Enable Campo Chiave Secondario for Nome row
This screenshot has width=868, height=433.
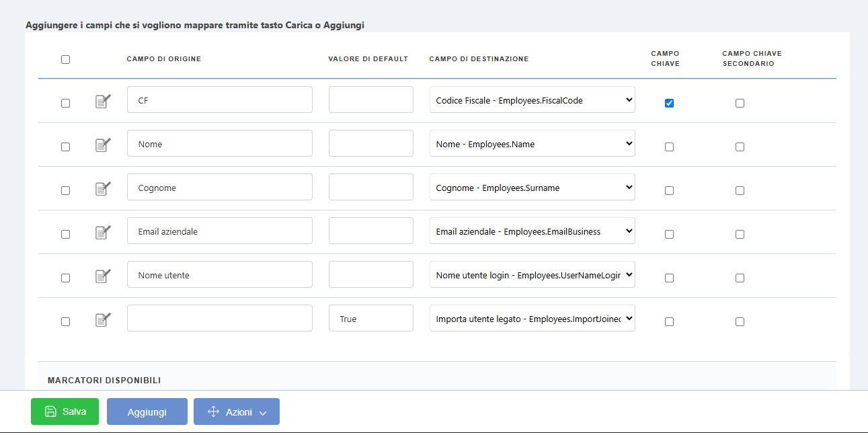(x=740, y=147)
